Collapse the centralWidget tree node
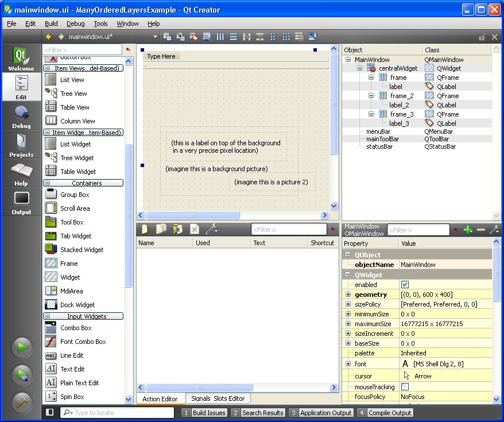This screenshot has width=504, height=422. [x=359, y=68]
